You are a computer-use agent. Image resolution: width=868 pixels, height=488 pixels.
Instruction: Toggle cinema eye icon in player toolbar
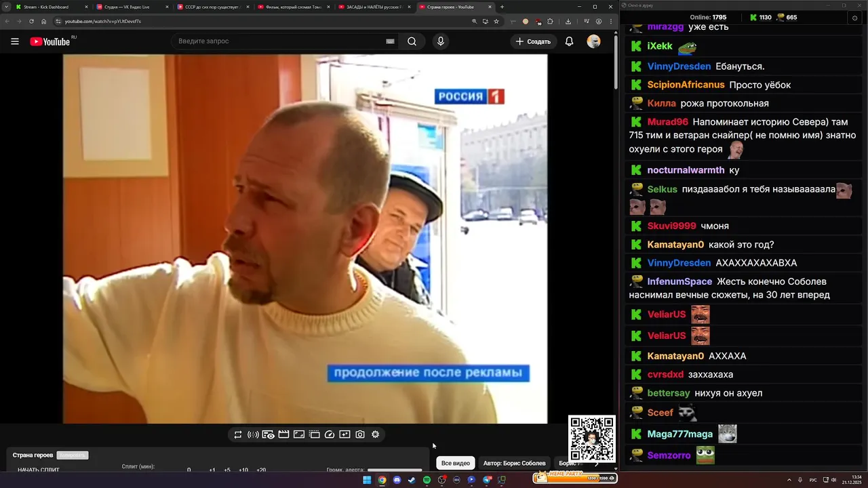click(x=268, y=434)
